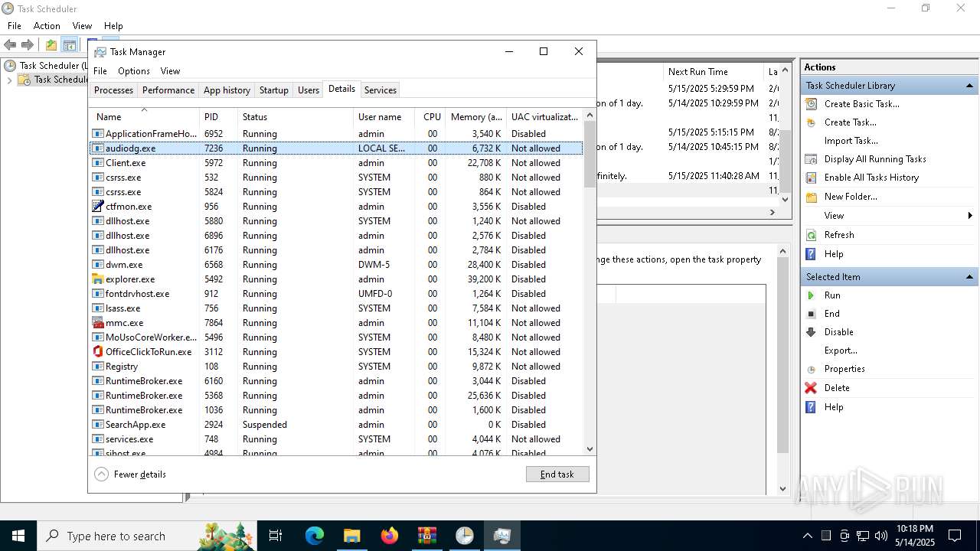Viewport: 980px width, 551px height.
Task: Click the Up One Level folder toolbar icon
Action: 51,45
